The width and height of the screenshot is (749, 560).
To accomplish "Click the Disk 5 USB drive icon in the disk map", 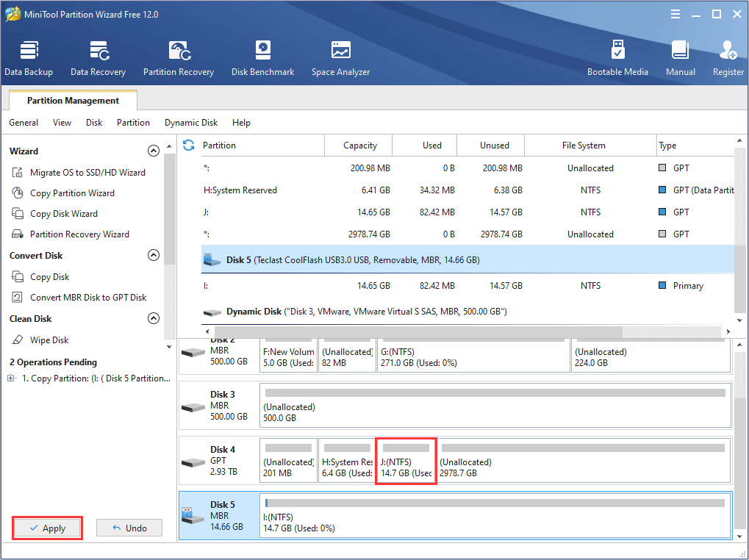I will pos(193,516).
